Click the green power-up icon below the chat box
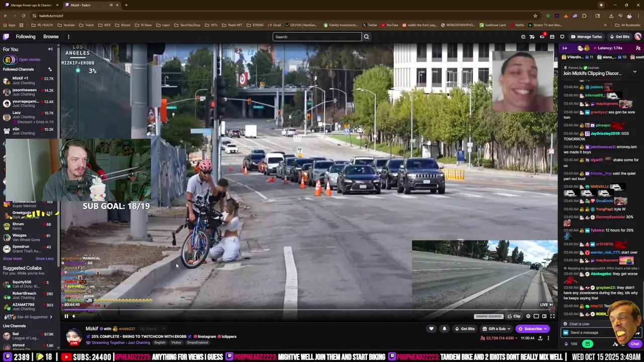This screenshot has height=362, width=644. (587, 344)
